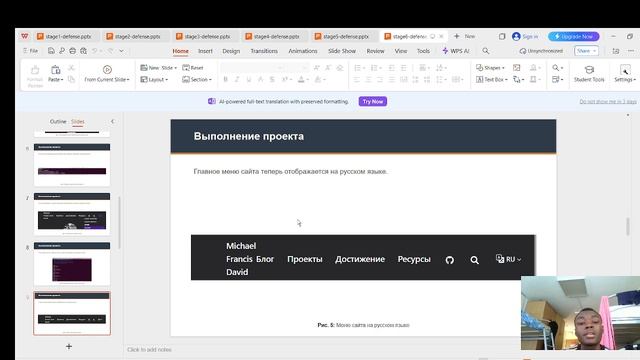Open the View ribbon tab
This screenshot has width=640, height=360.
point(401,51)
